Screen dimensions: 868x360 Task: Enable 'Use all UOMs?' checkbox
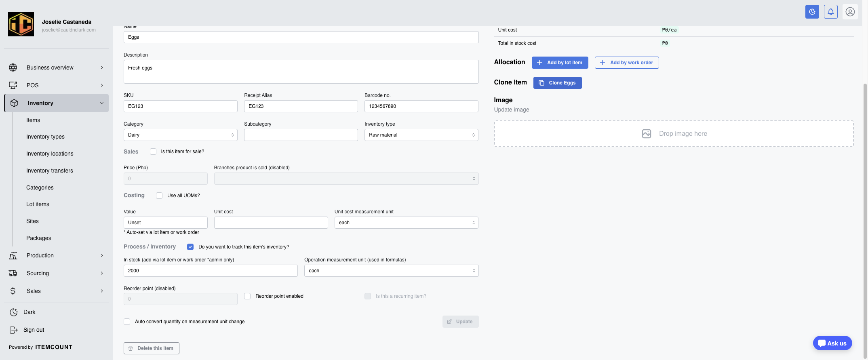[159, 196]
